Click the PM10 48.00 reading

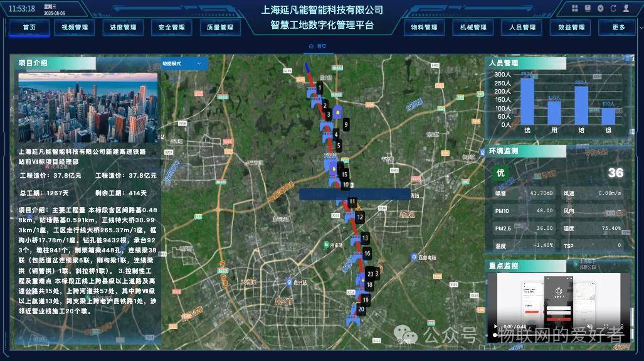tap(524, 210)
